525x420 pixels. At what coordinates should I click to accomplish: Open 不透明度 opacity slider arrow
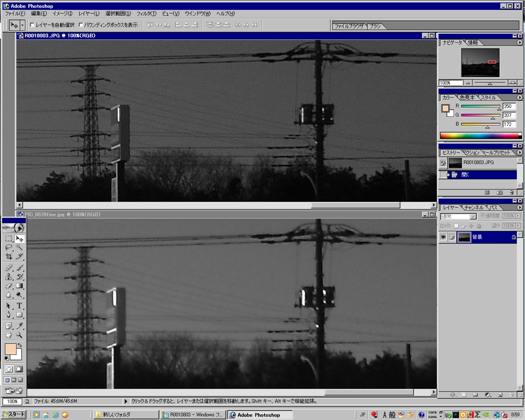coord(518,216)
